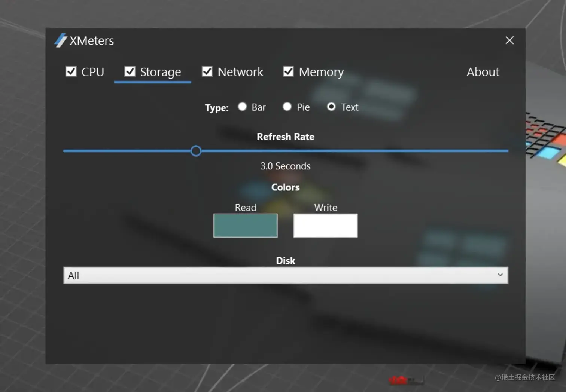566x392 pixels.
Task: Uncheck the CPU checkbox
Action: coord(71,71)
